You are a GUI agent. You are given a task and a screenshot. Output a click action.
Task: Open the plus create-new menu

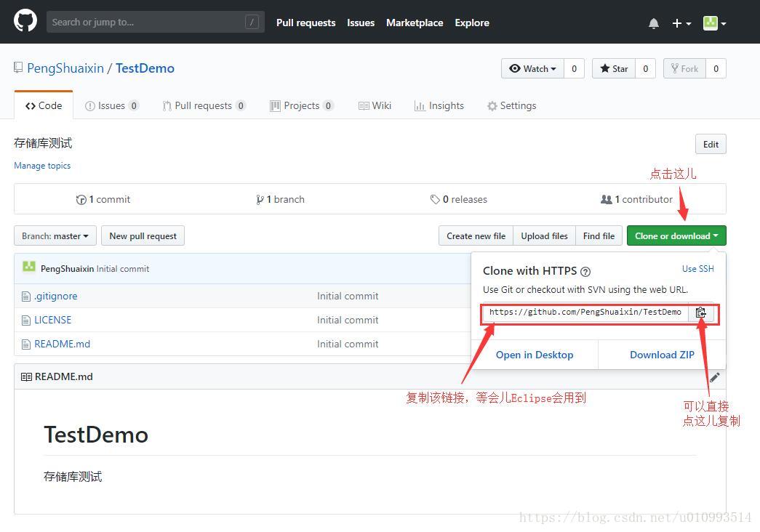coord(681,23)
